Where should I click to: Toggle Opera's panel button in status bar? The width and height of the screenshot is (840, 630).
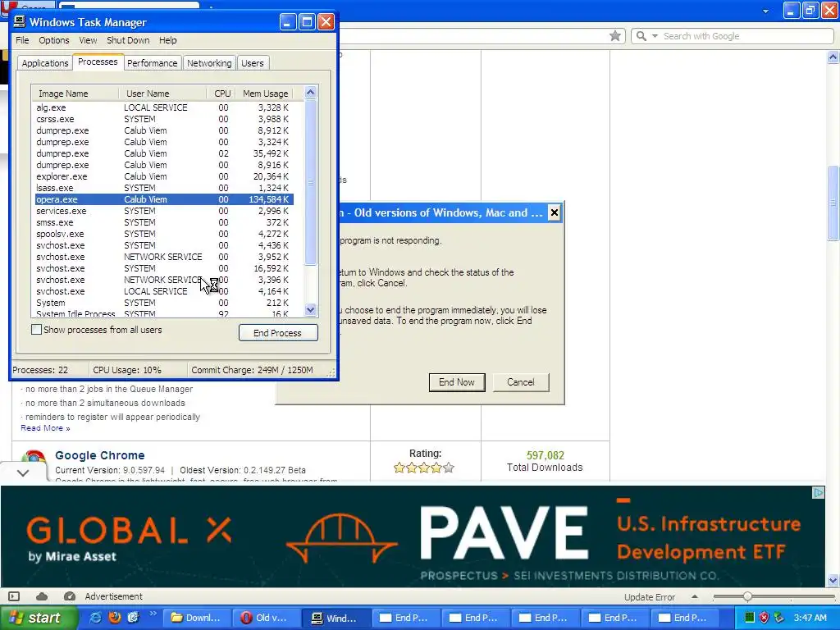coord(14,596)
